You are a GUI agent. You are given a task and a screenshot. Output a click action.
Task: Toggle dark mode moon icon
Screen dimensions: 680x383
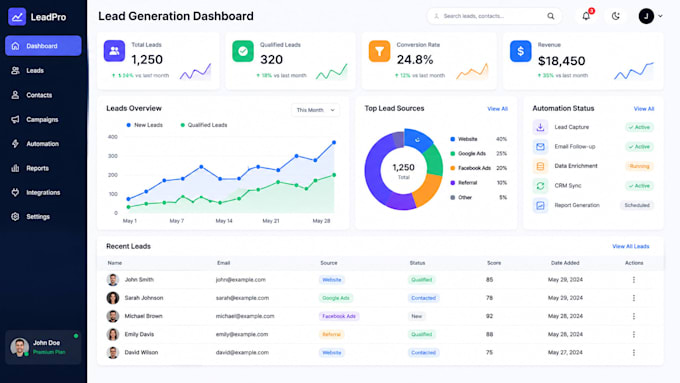[615, 16]
